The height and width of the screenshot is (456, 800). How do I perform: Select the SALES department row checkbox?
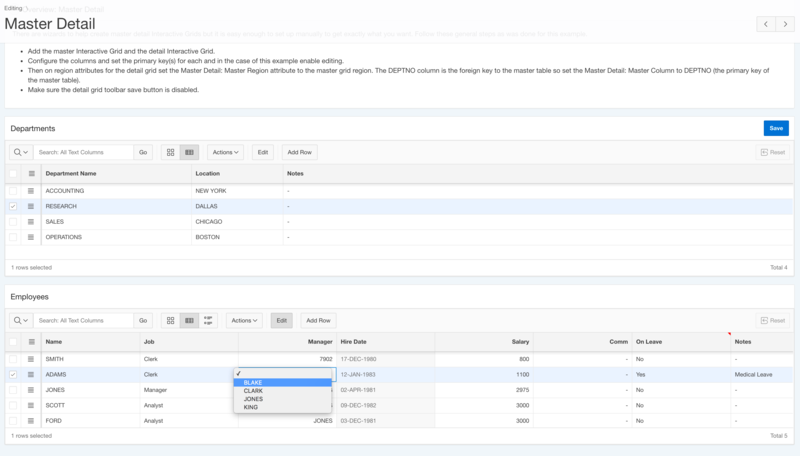pos(13,221)
